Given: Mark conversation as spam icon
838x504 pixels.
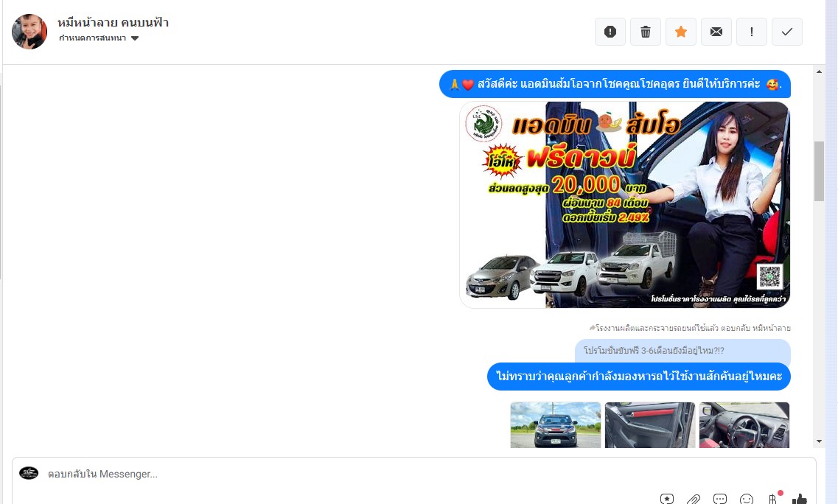Looking at the screenshot, I should click(x=610, y=32).
